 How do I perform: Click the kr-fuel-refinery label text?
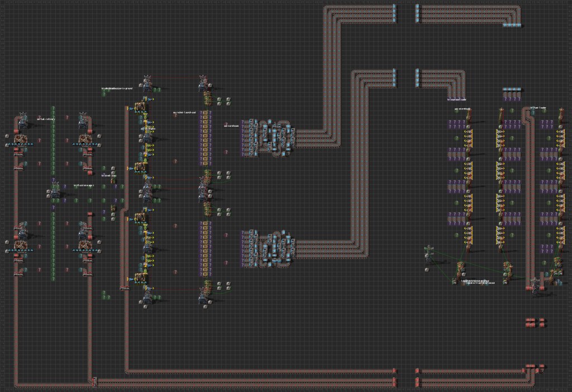[x=46, y=119]
